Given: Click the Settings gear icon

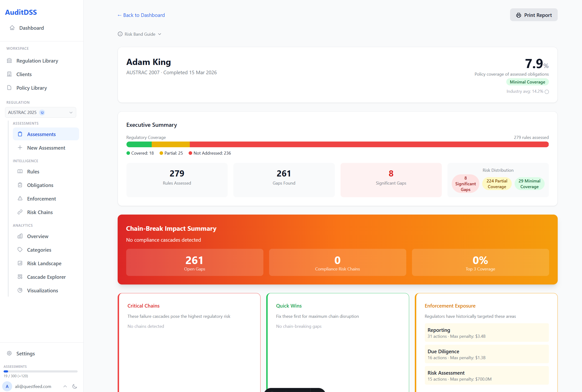Looking at the screenshot, I should (9, 353).
